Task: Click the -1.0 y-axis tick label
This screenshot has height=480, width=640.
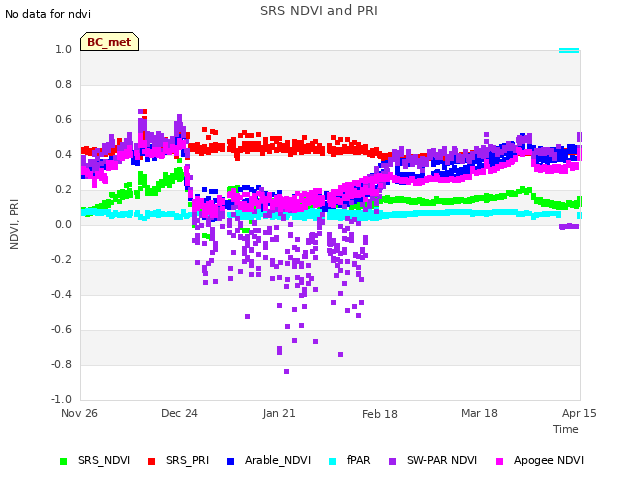Action: tap(61, 399)
